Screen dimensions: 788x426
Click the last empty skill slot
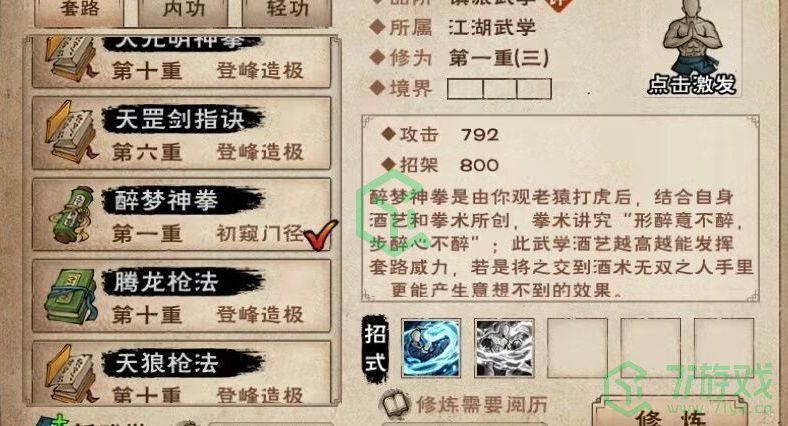click(x=724, y=348)
